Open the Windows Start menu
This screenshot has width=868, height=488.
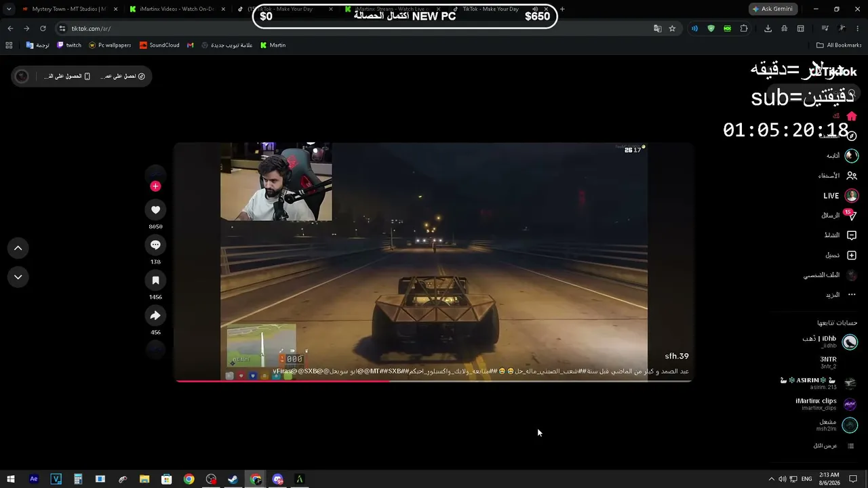(11, 479)
